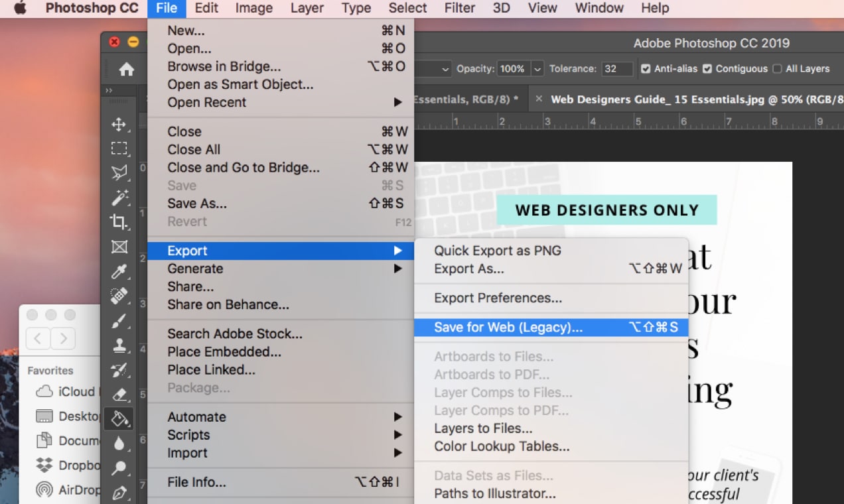Image resolution: width=844 pixels, height=504 pixels.
Task: Choose New... in File menu
Action: (x=281, y=31)
